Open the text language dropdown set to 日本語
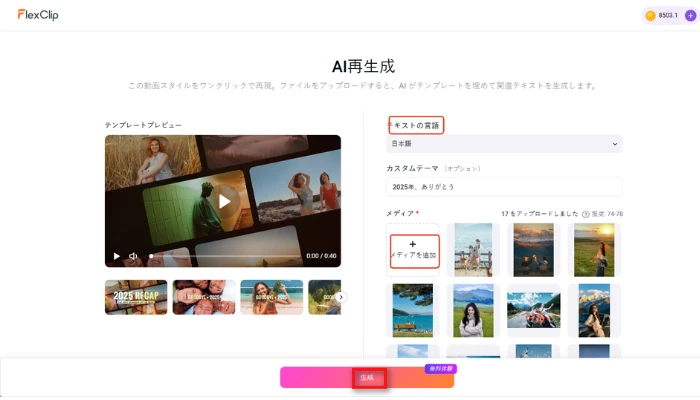This screenshot has height=400, width=700. point(504,144)
